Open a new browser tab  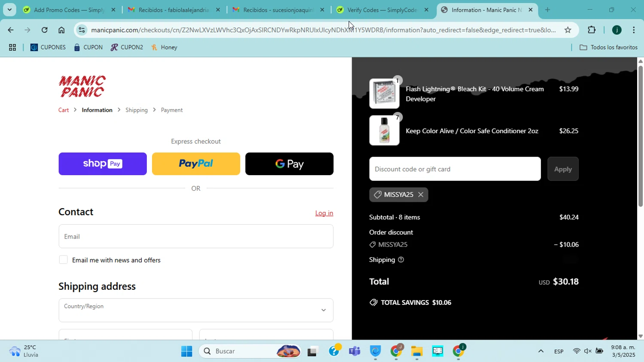click(x=547, y=9)
